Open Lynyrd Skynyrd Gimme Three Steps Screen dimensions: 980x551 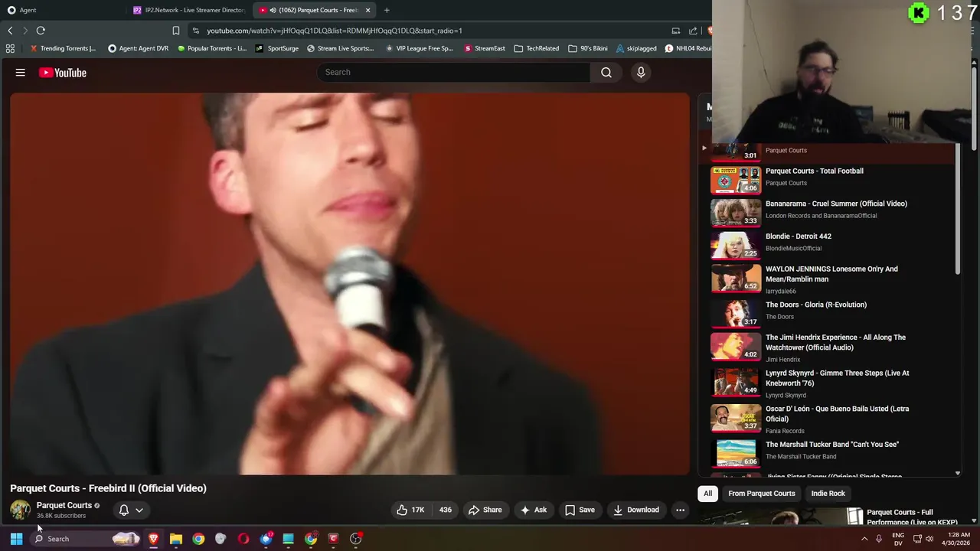(x=827, y=383)
